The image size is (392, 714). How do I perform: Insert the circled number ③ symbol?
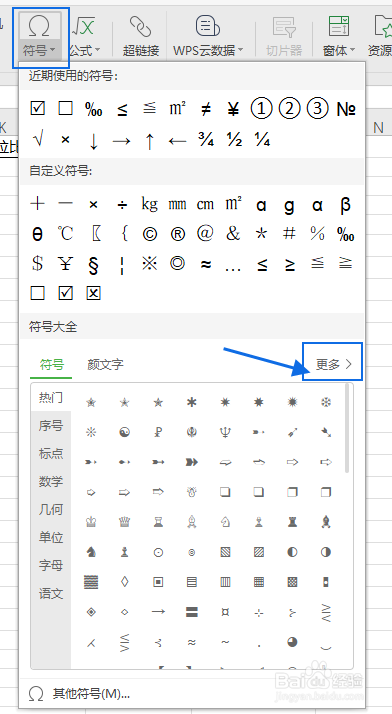(x=317, y=109)
